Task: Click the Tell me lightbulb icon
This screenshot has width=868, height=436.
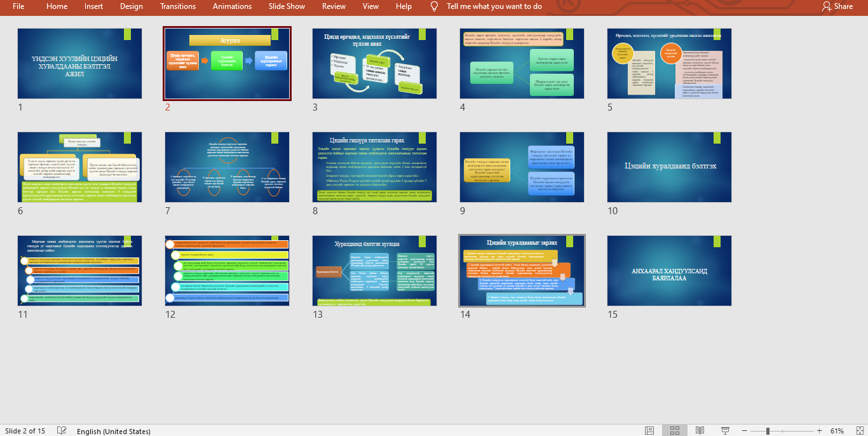Action: (435, 6)
